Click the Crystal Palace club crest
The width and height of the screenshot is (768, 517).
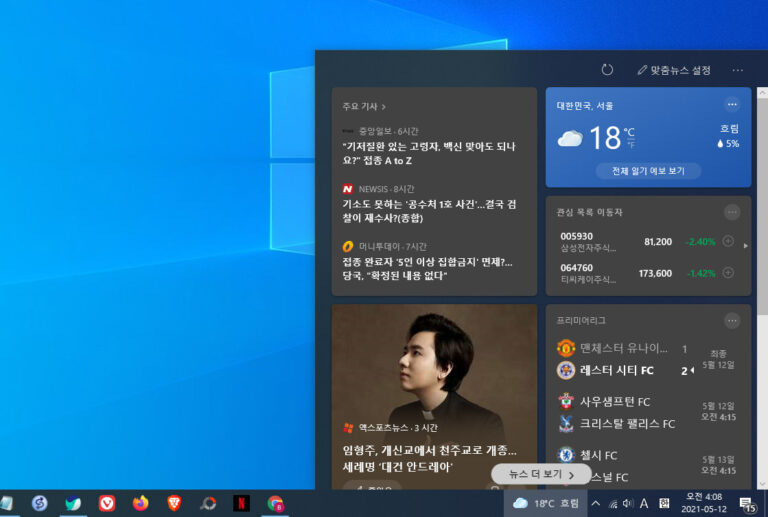tap(566, 423)
